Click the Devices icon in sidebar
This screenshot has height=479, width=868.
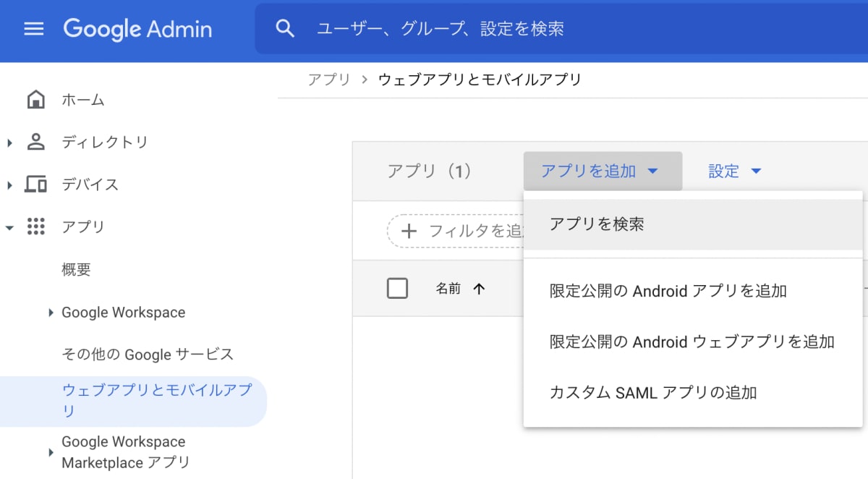point(35,185)
